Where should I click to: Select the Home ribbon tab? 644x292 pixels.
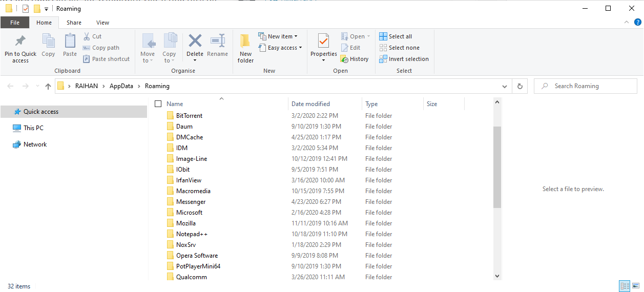pos(44,23)
